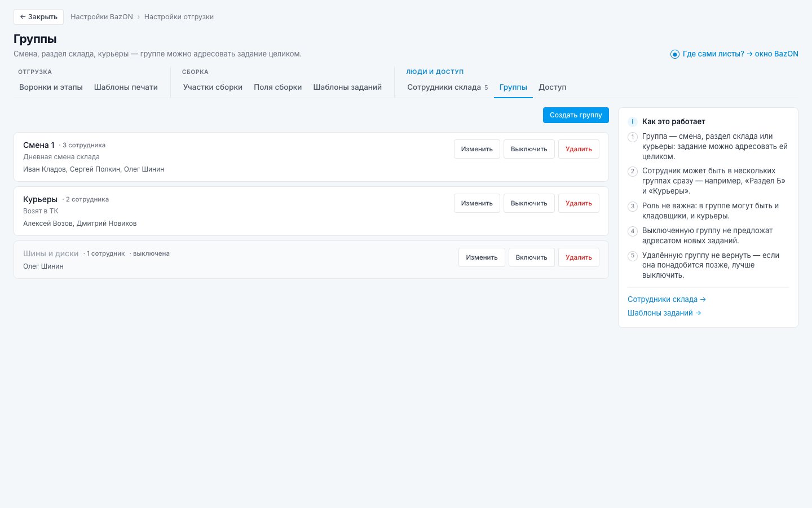The width and height of the screenshot is (812, 508).
Task: Open 'Сотрудники склада →' link in help panel
Action: pyautogui.click(x=667, y=299)
